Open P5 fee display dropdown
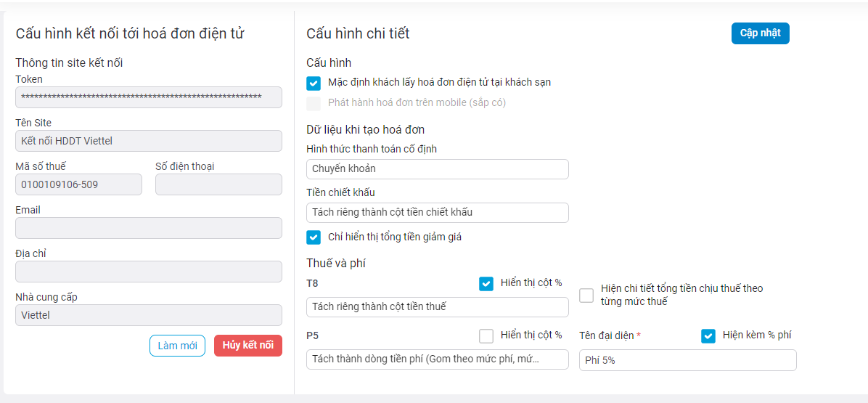The height and width of the screenshot is (403, 868). 437,359
